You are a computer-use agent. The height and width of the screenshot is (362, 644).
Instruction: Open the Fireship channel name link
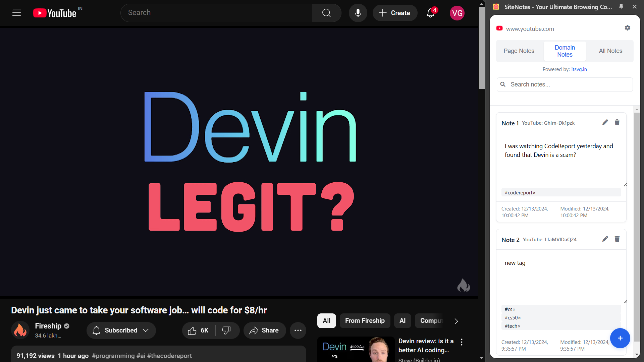tap(48, 326)
